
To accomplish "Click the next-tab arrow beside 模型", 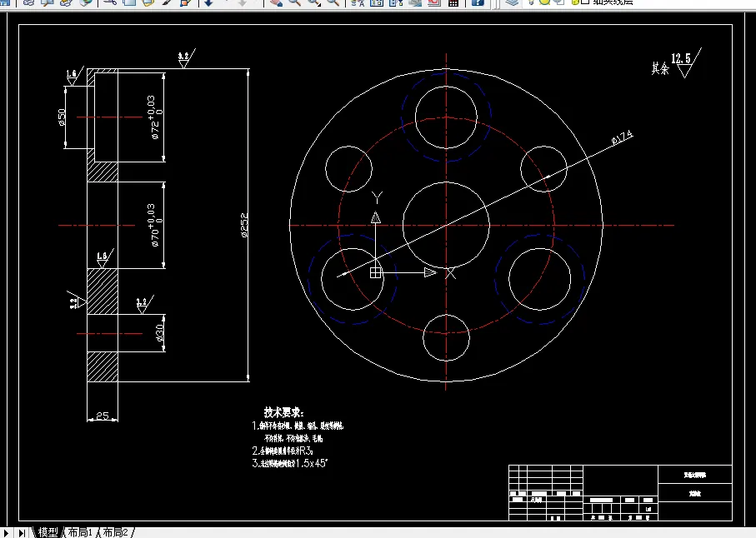I will (7, 533).
